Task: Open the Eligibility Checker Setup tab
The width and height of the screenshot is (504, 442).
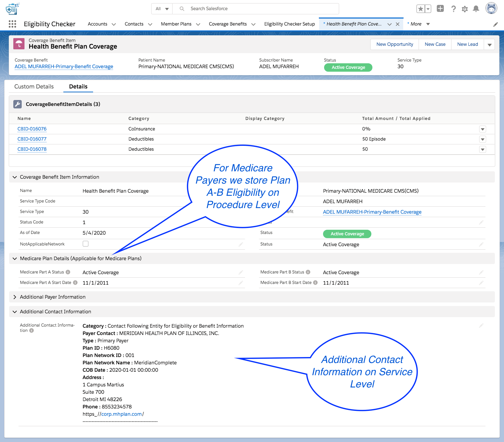Action: 289,24
